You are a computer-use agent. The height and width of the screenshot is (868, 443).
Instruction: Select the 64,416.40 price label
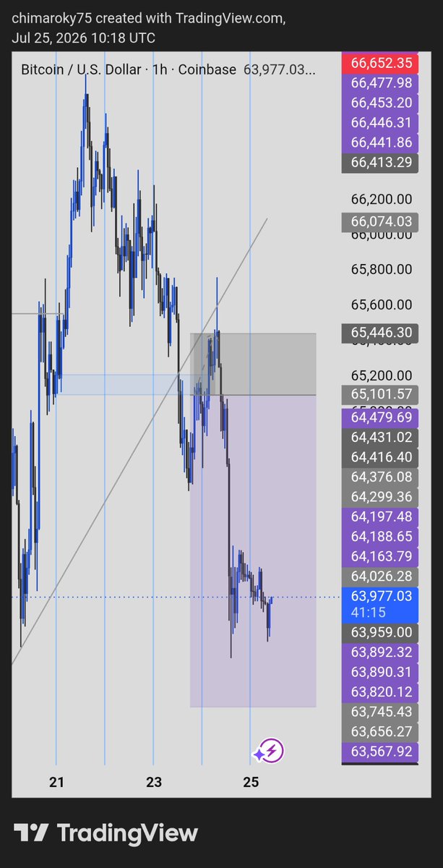click(380, 457)
